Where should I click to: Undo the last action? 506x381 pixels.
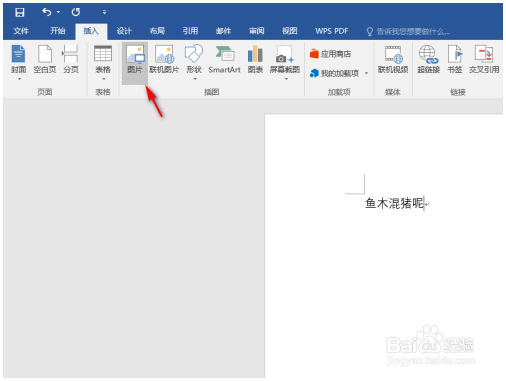click(47, 12)
